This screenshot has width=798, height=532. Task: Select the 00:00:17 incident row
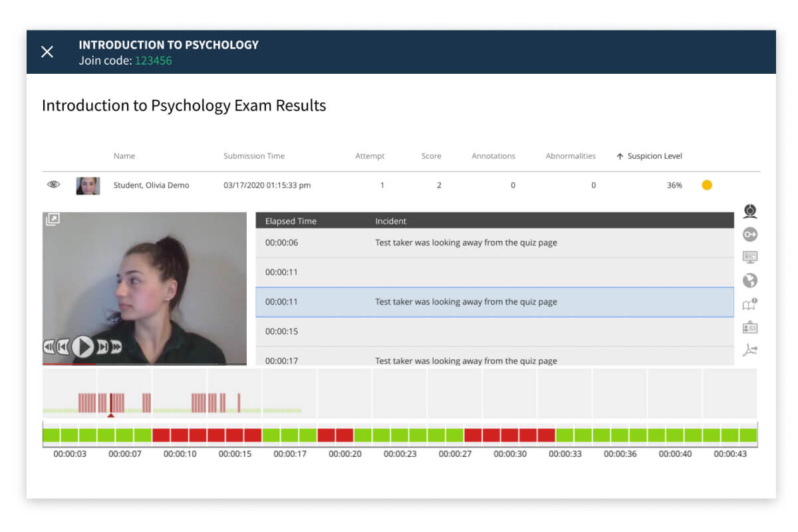click(x=495, y=356)
